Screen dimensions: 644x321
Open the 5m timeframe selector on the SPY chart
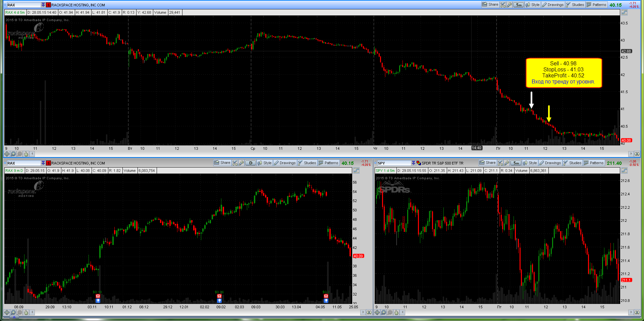tap(516, 163)
